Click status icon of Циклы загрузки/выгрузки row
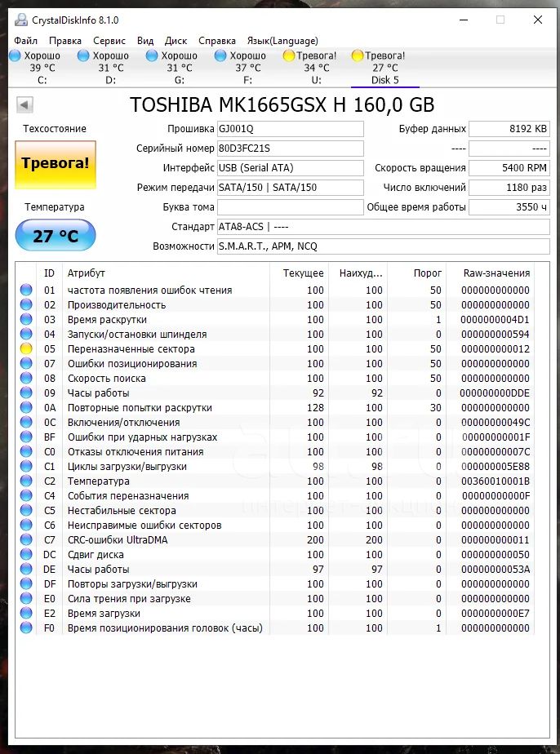The image size is (560, 754). tap(26, 466)
